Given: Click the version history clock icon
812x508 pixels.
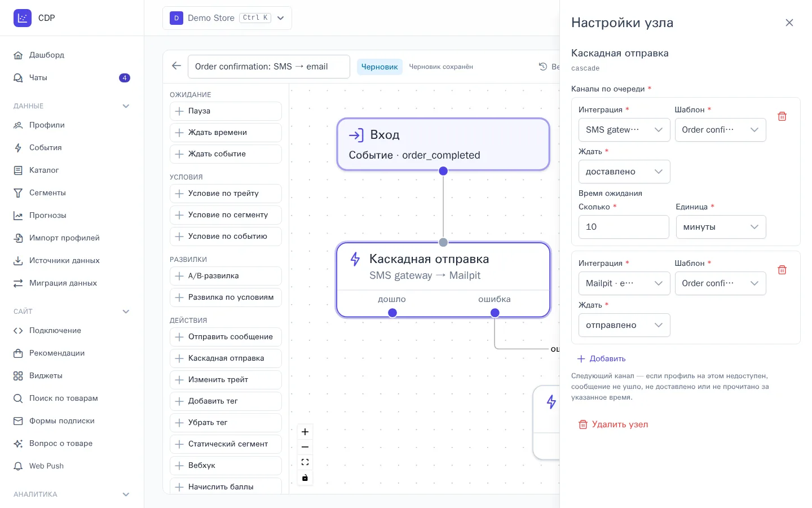Looking at the screenshot, I should tap(543, 67).
